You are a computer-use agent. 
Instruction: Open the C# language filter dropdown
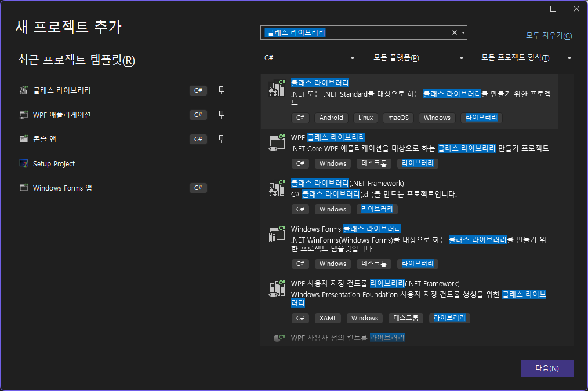point(309,58)
